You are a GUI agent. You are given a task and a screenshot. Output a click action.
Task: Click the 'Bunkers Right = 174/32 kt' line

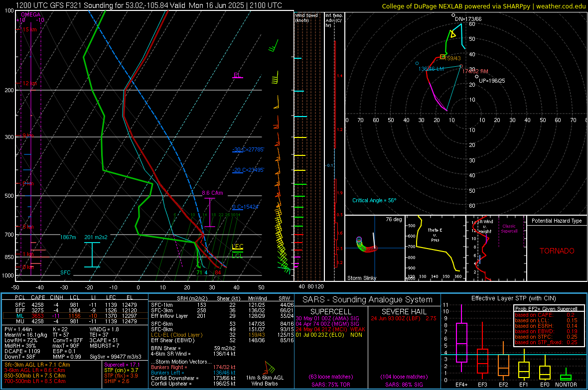193,367
